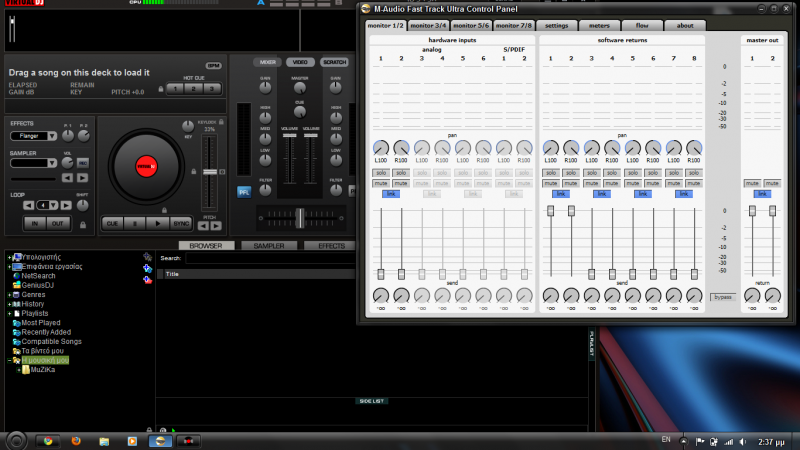Switch to VIDEO panel in VirtualDJ

300,62
